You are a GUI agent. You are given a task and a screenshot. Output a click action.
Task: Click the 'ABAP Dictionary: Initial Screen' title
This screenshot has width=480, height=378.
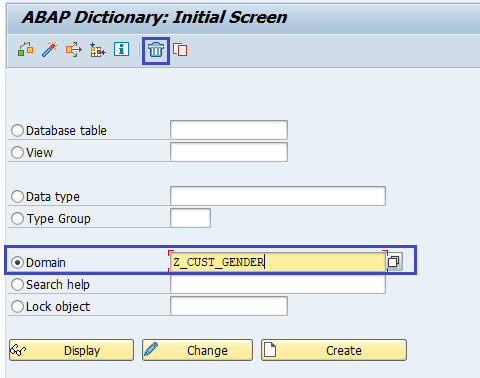154,17
